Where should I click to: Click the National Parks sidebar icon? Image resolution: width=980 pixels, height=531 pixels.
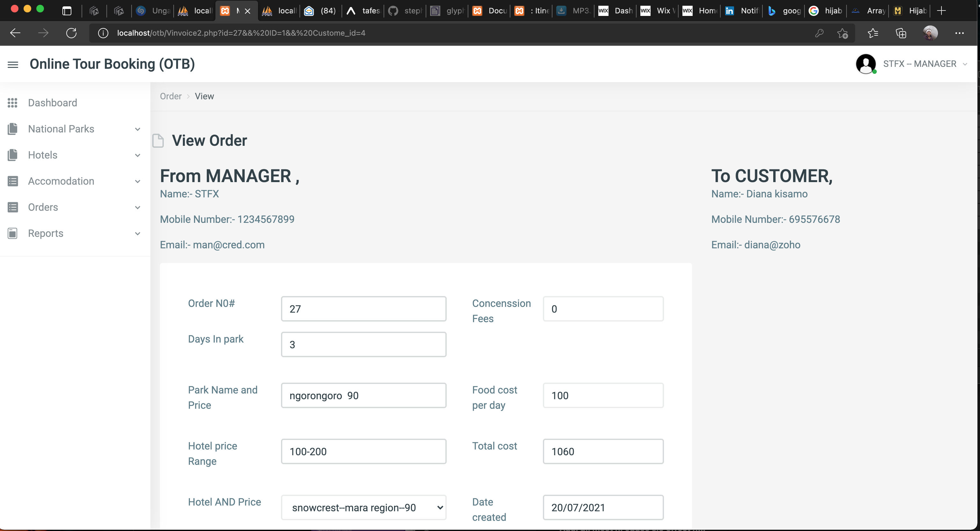coord(12,129)
